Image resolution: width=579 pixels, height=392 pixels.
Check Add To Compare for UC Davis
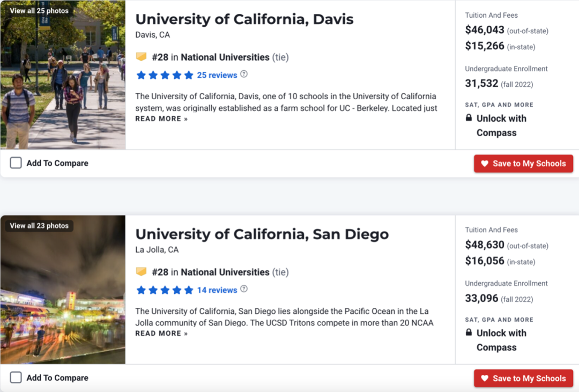[x=16, y=163]
